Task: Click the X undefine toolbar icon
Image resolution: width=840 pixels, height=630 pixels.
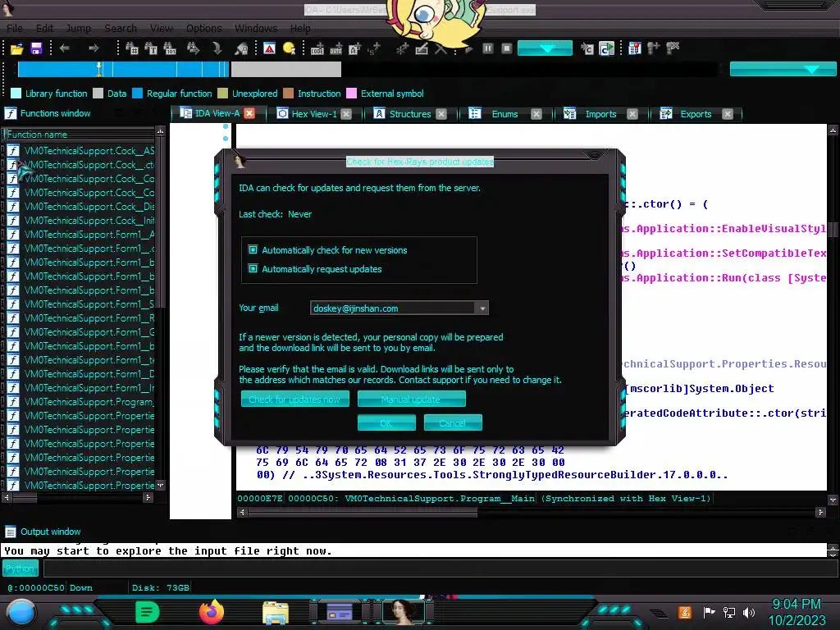Action: (441, 49)
